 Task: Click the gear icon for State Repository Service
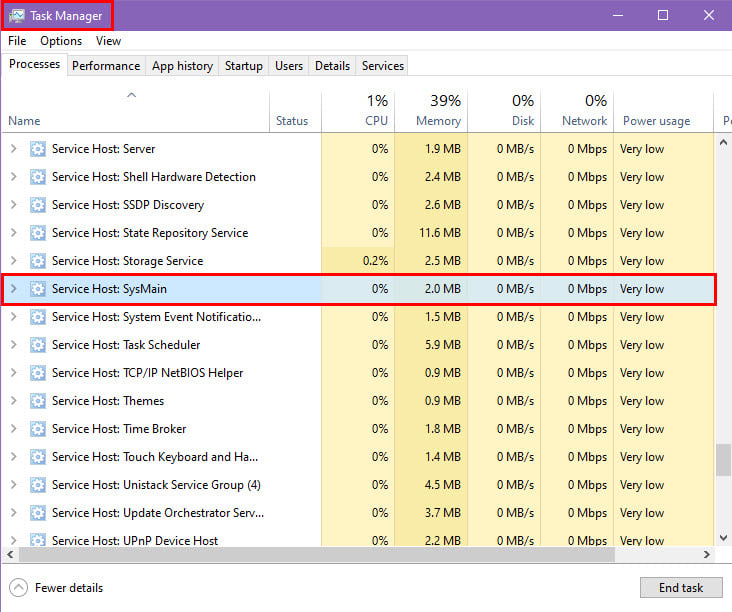point(38,233)
